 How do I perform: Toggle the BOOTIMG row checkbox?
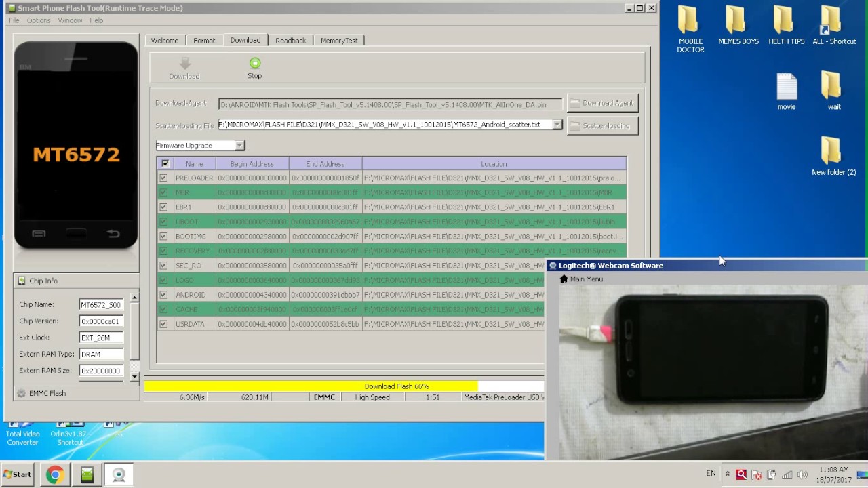(163, 237)
